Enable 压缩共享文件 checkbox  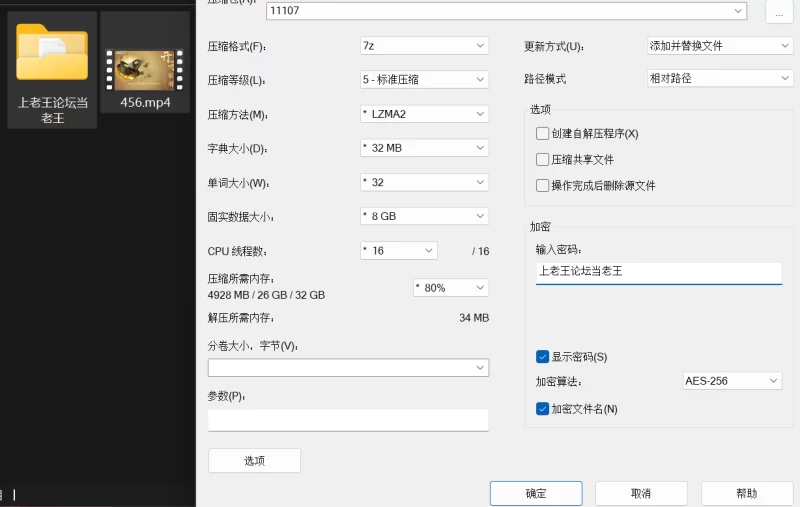click(x=542, y=160)
